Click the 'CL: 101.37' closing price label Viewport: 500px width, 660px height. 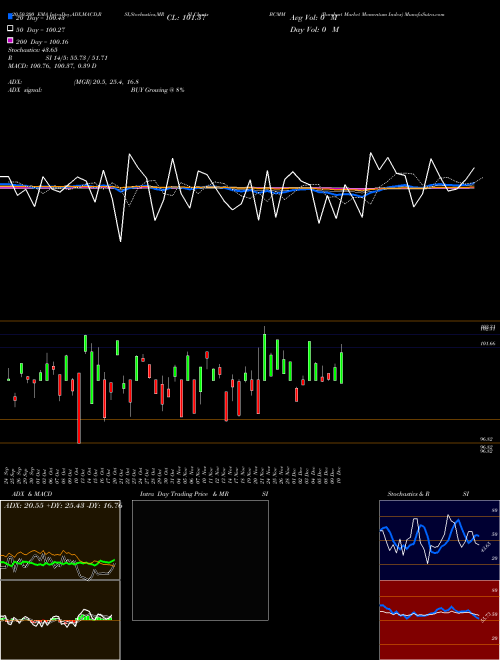[x=186, y=18]
